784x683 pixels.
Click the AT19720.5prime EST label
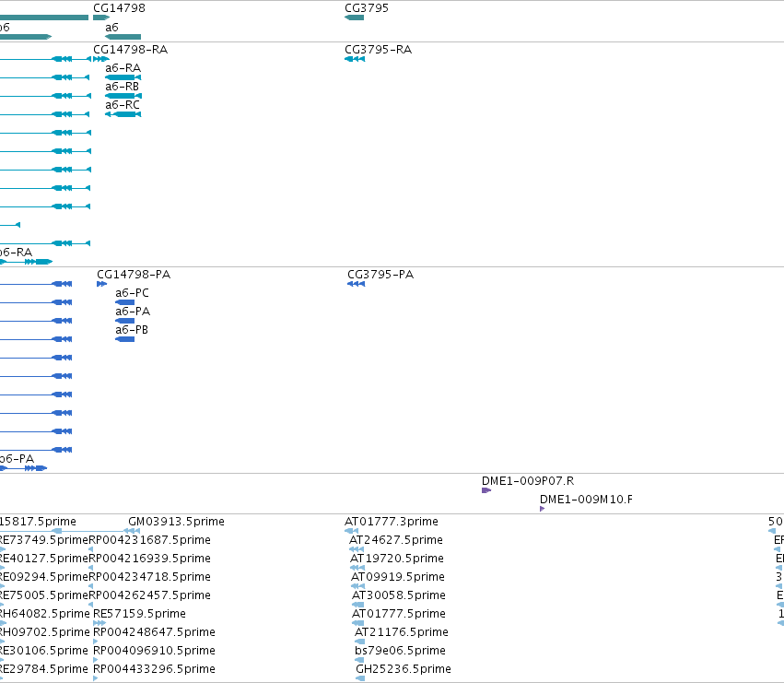point(397,559)
